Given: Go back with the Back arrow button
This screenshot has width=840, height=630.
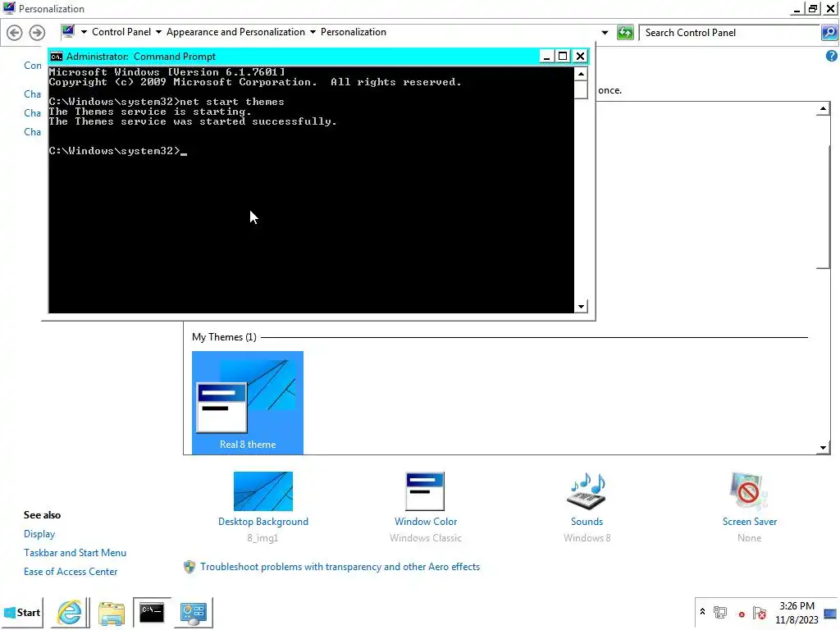Looking at the screenshot, I should click(x=15, y=33).
